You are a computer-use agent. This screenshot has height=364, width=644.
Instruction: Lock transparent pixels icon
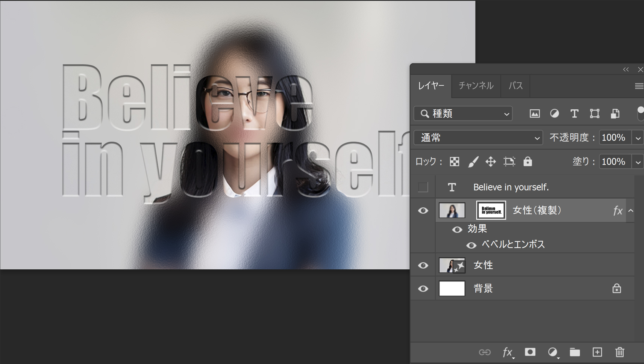pos(455,162)
